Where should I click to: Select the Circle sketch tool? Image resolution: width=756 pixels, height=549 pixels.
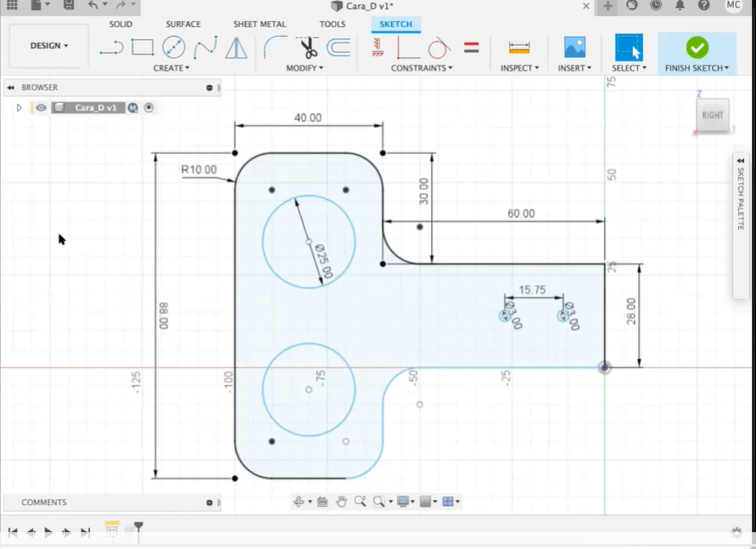point(173,47)
